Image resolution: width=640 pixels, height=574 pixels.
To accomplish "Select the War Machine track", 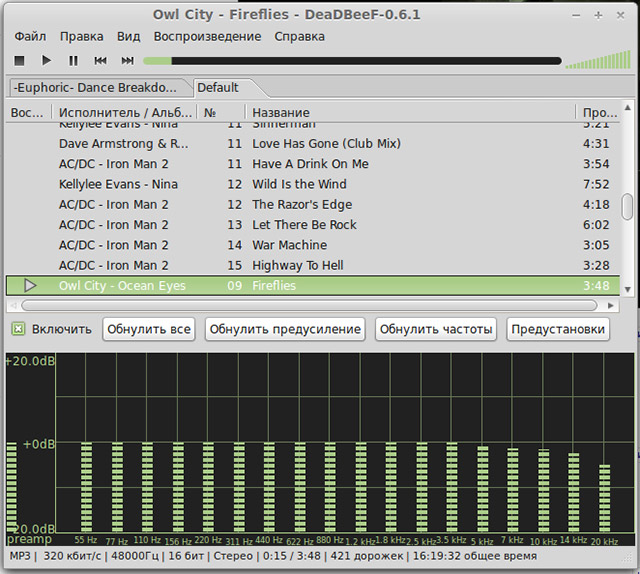I will point(313,245).
